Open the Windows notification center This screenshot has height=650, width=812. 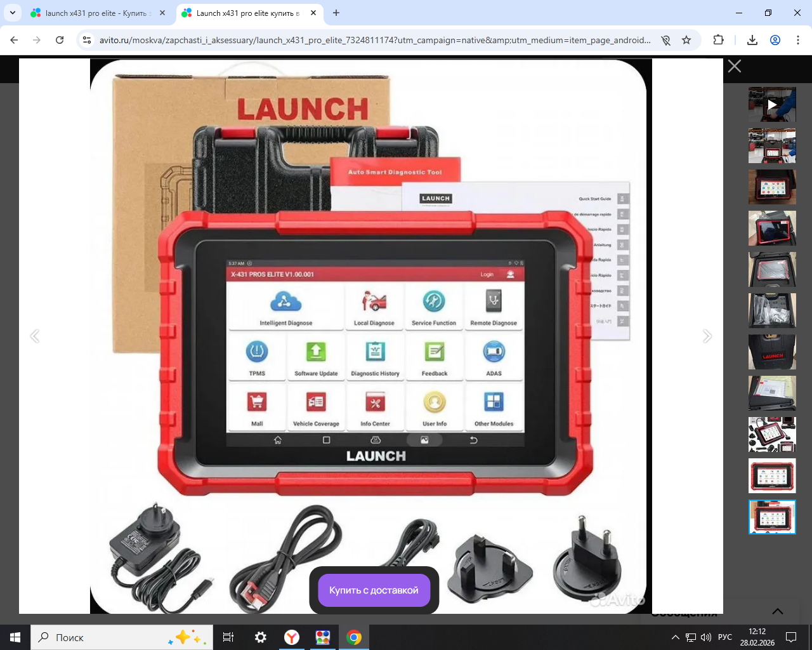[791, 637]
